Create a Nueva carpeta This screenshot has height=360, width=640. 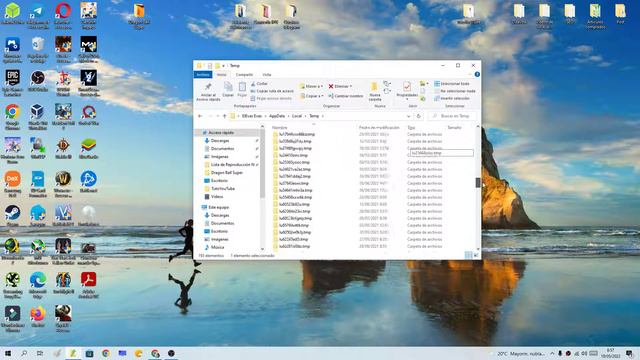point(375,91)
